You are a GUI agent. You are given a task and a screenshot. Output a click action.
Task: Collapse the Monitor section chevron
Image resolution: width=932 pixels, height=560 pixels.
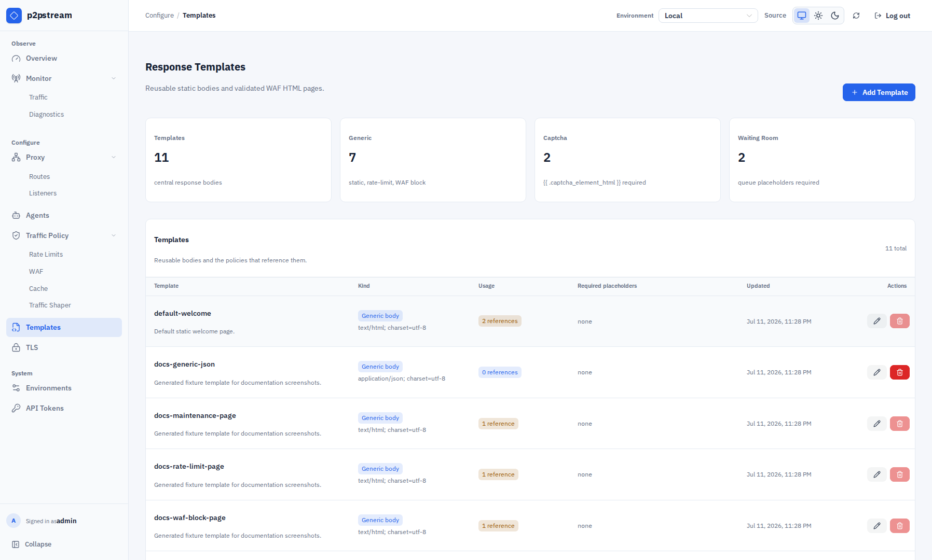click(x=114, y=78)
